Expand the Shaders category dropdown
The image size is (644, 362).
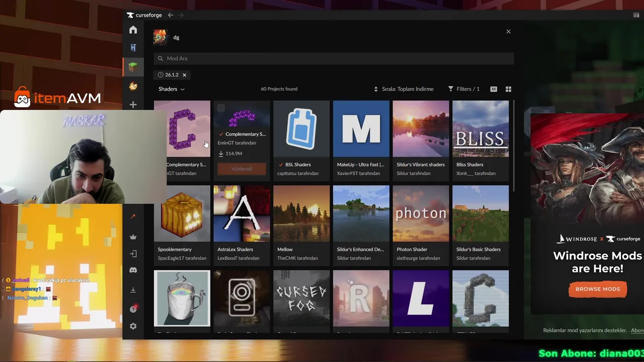[x=172, y=89]
